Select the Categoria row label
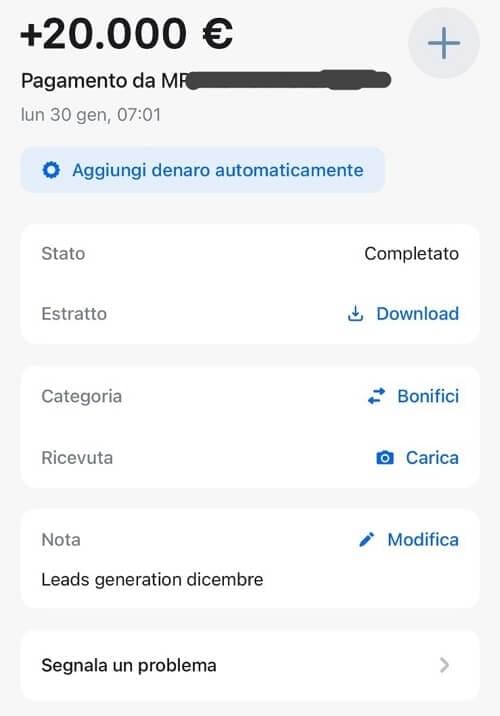Image resolution: width=500 pixels, height=716 pixels. pyautogui.click(x=81, y=396)
